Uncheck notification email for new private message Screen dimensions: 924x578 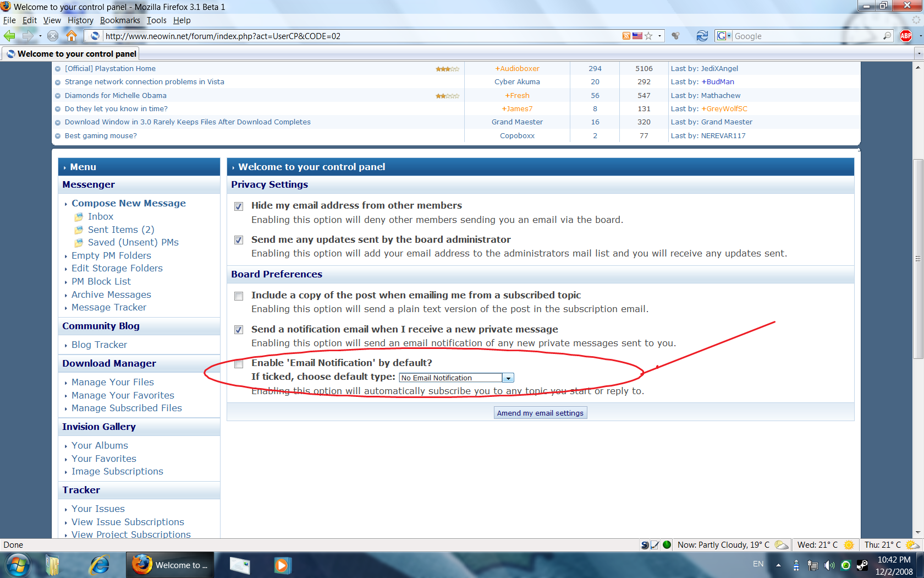point(239,330)
